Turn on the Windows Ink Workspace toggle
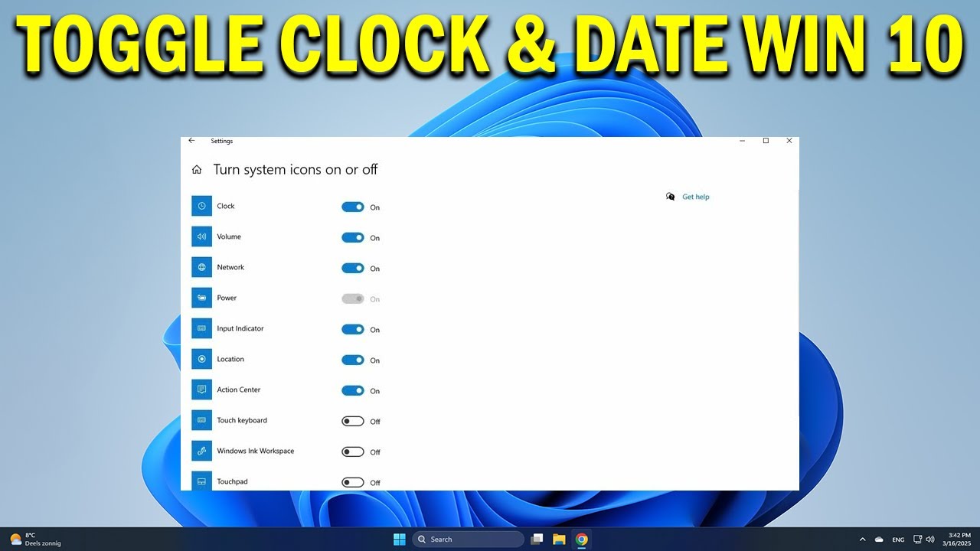The image size is (980, 551). click(x=353, y=452)
